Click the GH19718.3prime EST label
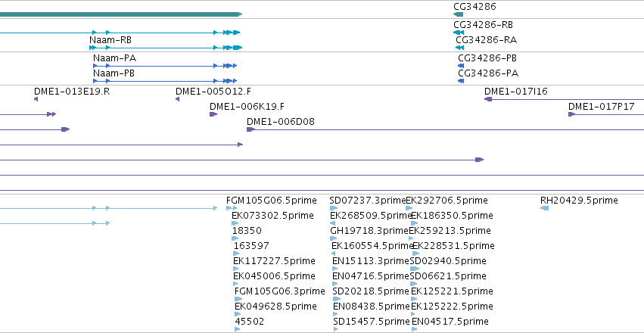The image size is (644, 333). point(369,230)
